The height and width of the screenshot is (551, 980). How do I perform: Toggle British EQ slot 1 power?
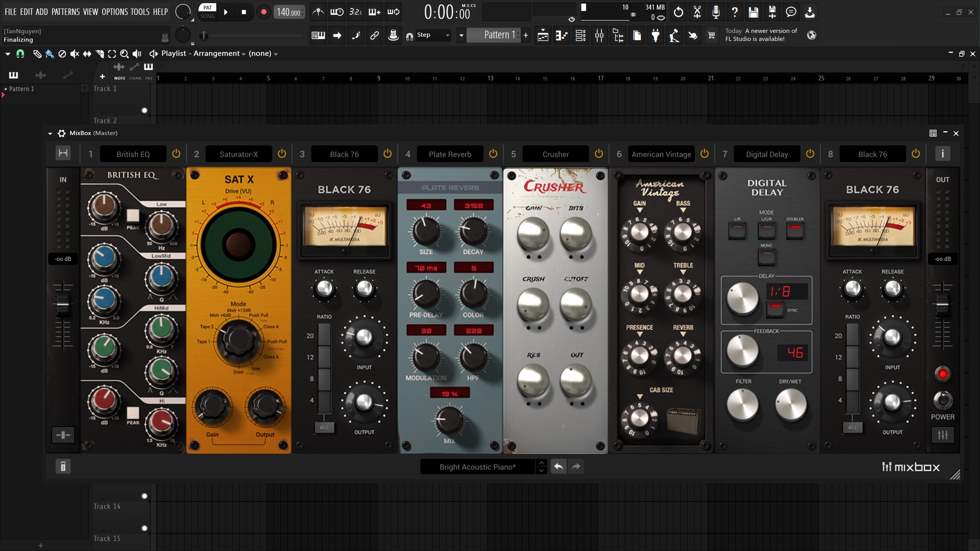tap(176, 154)
